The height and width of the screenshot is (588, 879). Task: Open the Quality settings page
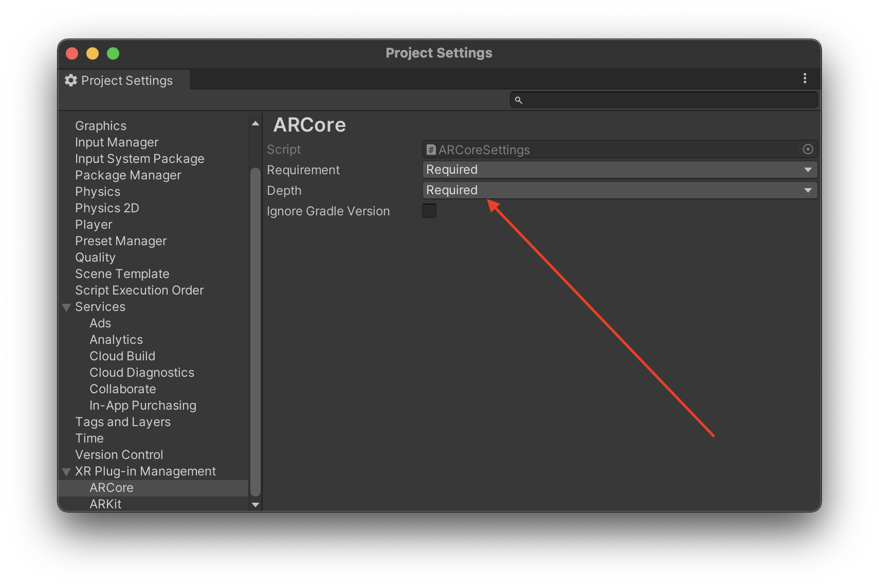point(96,257)
